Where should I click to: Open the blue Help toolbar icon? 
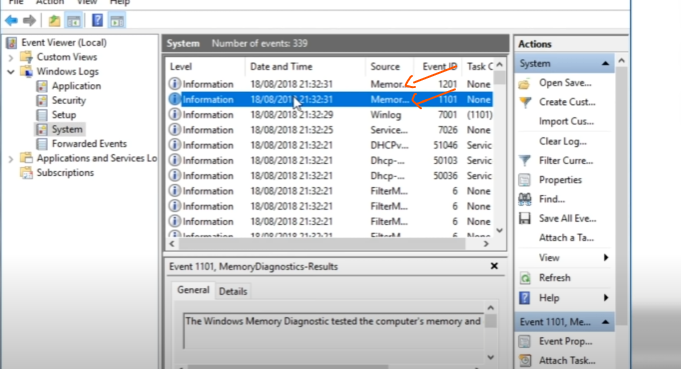tap(98, 20)
